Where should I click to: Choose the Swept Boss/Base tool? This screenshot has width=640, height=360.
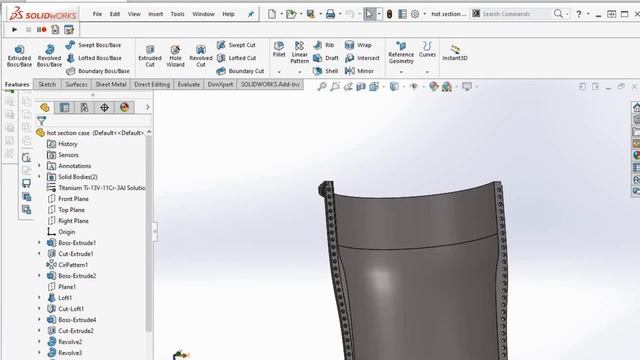pyautogui.click(x=93, y=45)
